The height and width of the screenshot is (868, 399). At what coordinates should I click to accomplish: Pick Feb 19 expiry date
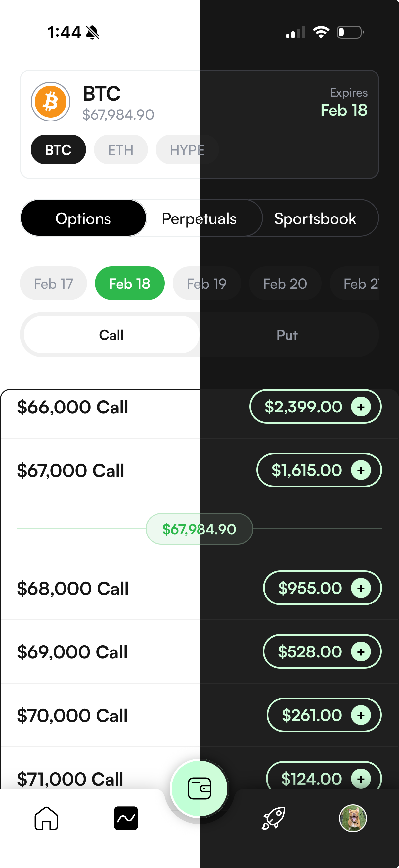click(x=206, y=284)
